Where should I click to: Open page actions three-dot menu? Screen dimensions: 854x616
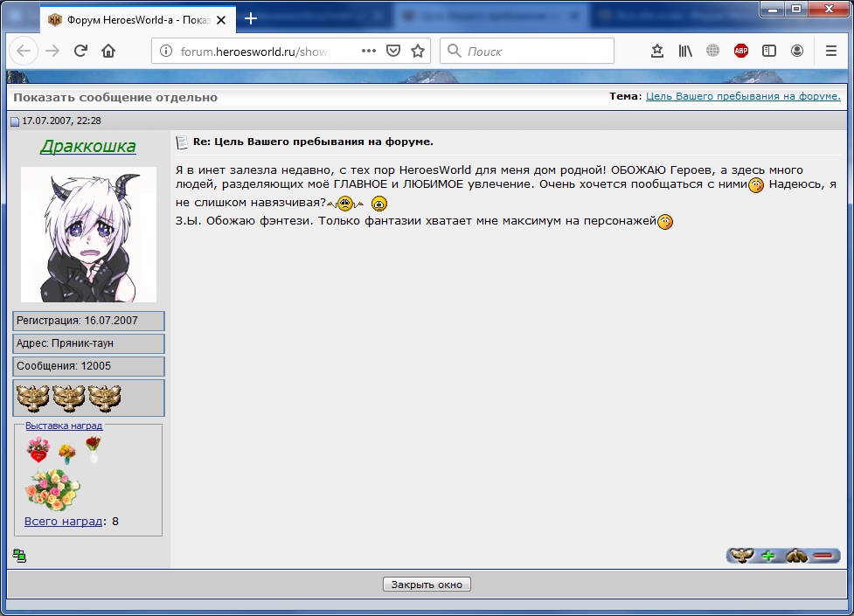click(x=369, y=51)
